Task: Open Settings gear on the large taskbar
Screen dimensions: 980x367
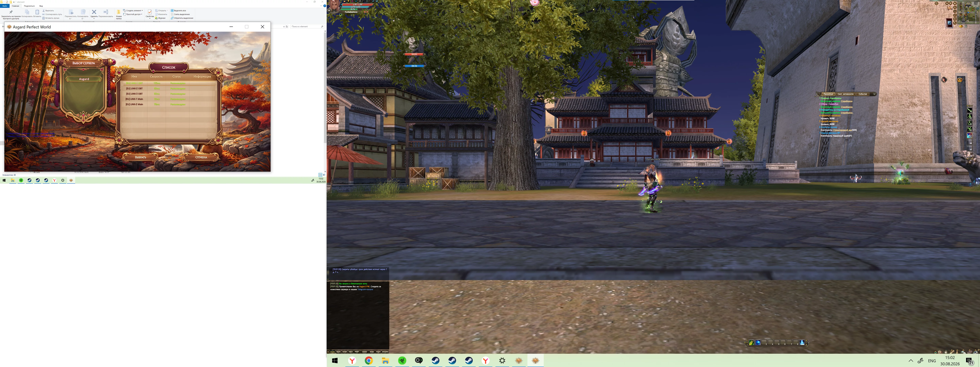Action: pos(502,361)
